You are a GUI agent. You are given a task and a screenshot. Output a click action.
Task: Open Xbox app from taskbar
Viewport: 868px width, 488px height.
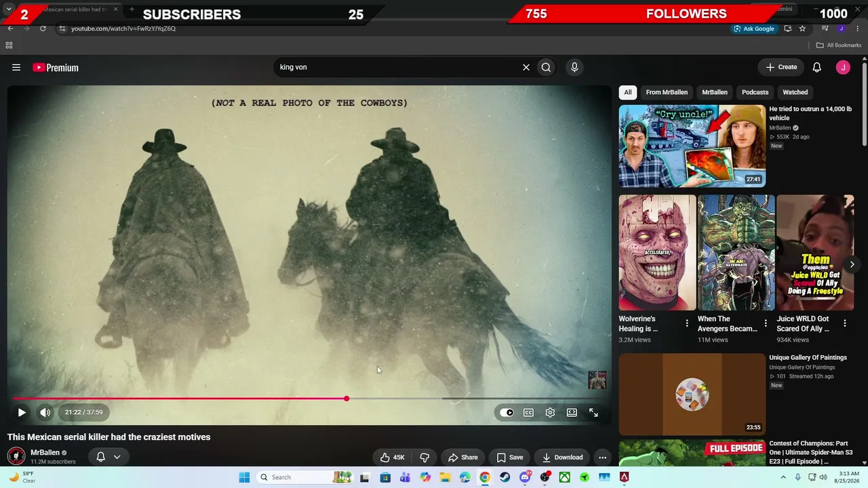tap(564, 477)
